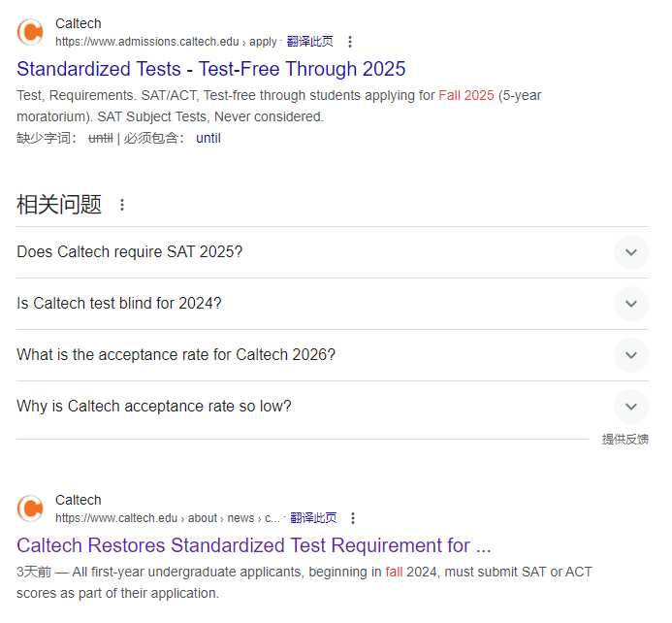The width and height of the screenshot is (672, 623).
Task: Click 提供反馈 feedback link
Action: [624, 439]
